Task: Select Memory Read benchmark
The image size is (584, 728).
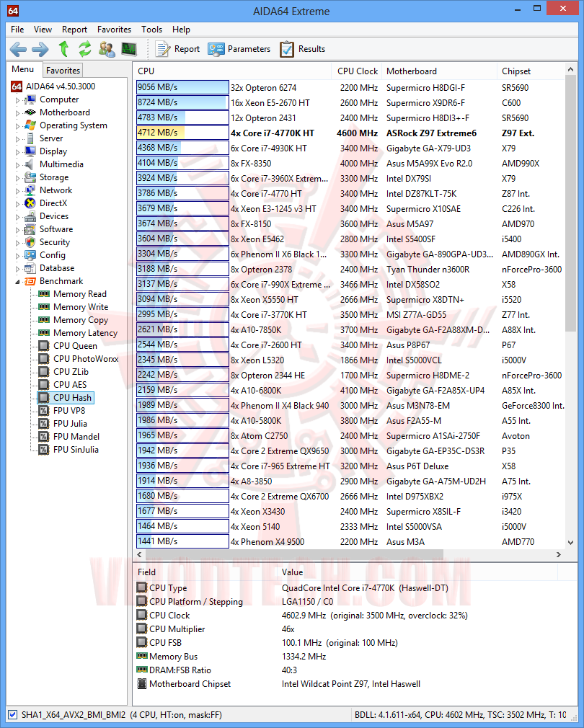Action: coord(80,294)
